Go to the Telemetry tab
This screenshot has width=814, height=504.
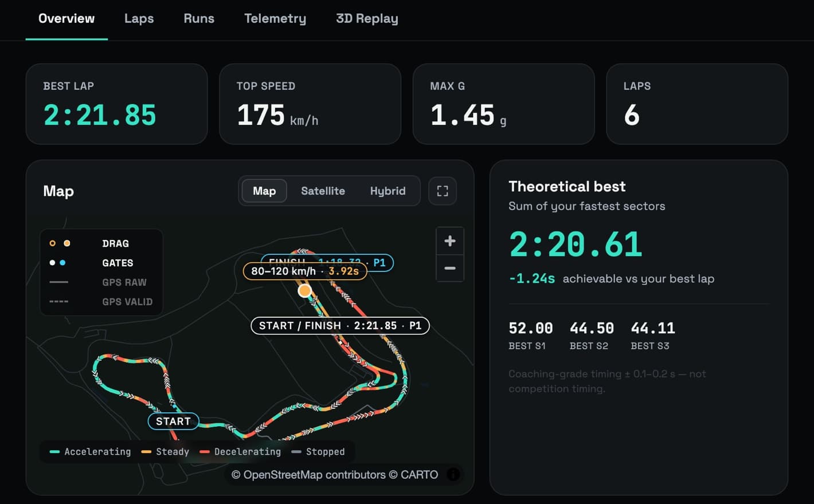(x=275, y=19)
